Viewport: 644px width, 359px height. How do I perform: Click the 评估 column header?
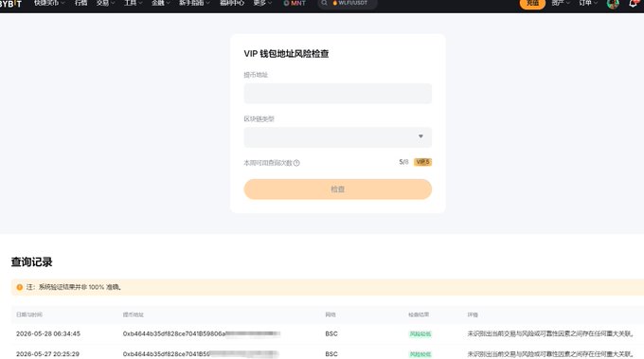pos(473,314)
